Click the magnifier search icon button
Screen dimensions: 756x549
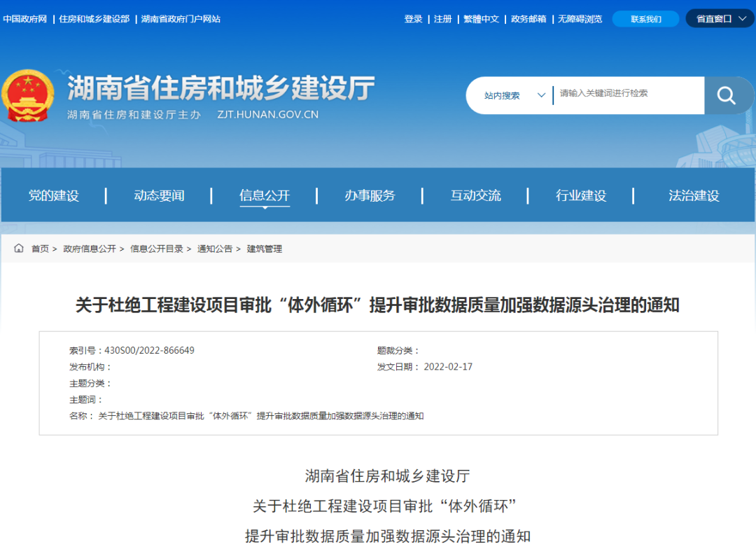727,95
